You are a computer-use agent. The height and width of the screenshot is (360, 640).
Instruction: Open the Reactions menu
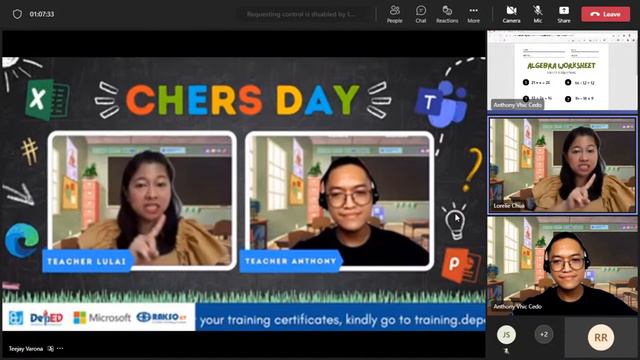(447, 14)
